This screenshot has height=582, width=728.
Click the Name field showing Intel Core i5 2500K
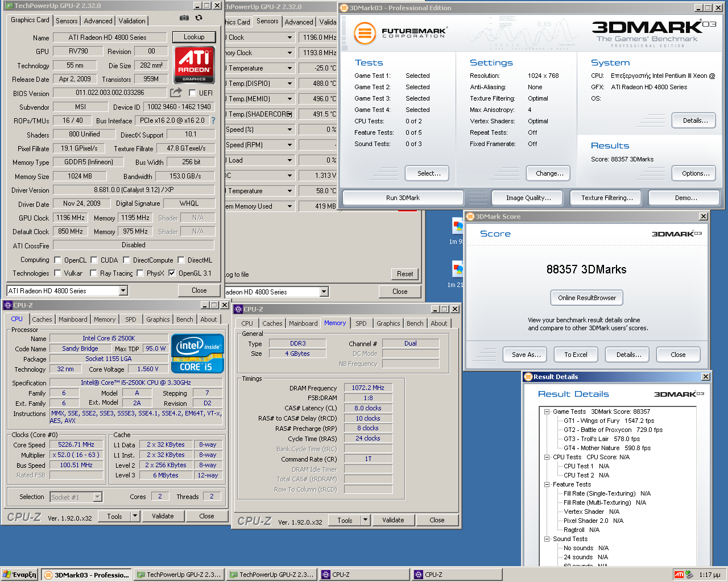(109, 338)
